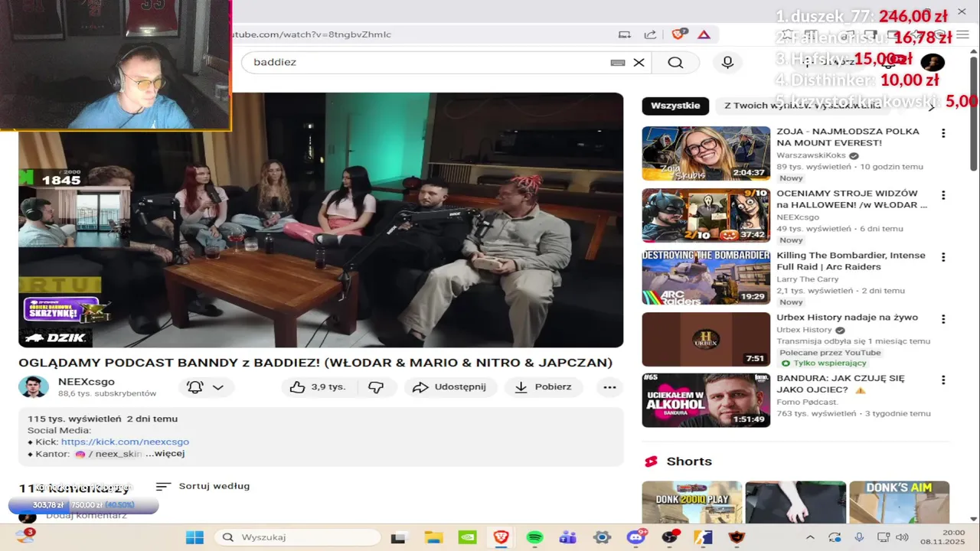Open the on-screen keyboard icon in search
Viewport: 980px width, 551px height.
618,63
